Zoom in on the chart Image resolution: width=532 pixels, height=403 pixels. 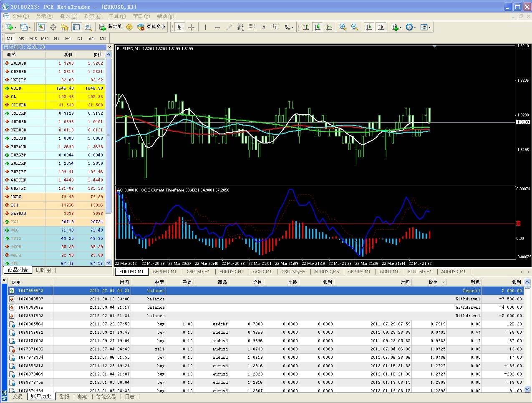[343, 27]
